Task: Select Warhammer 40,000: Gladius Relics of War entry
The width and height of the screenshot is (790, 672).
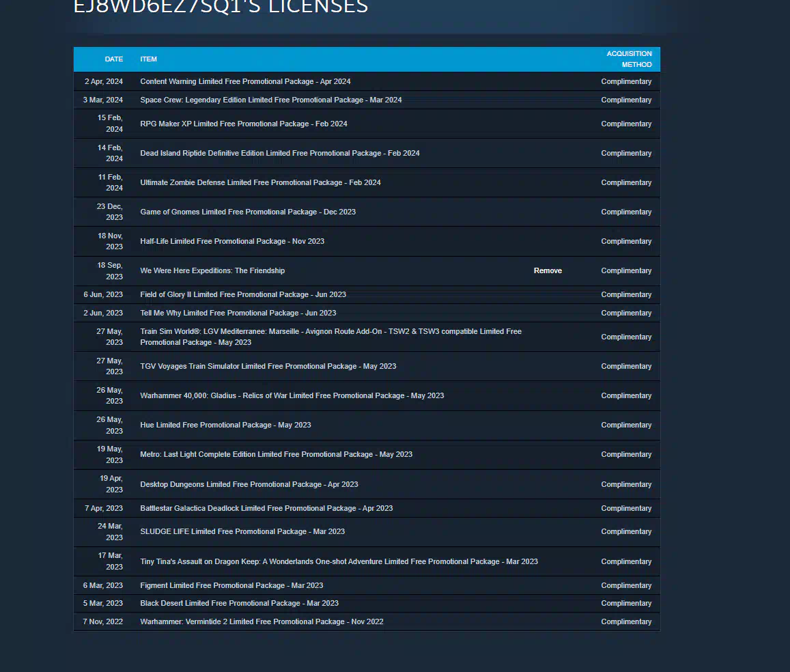Action: 292,396
